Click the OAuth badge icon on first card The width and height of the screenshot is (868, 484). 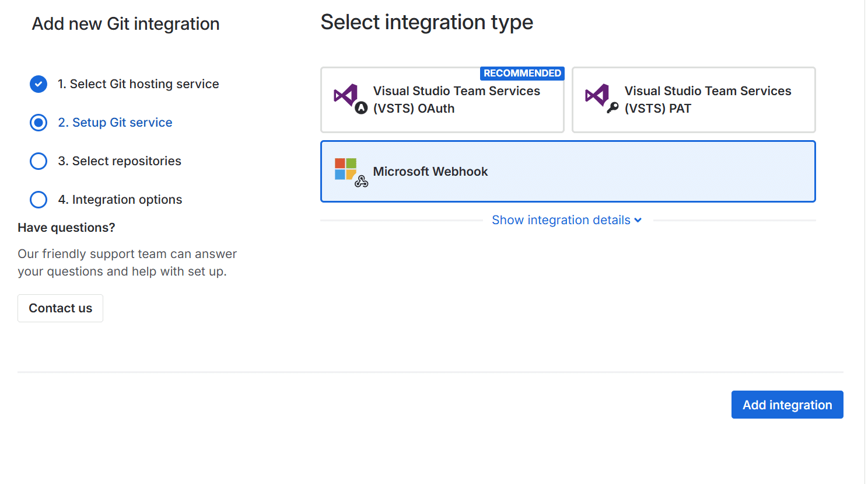pyautogui.click(x=361, y=107)
